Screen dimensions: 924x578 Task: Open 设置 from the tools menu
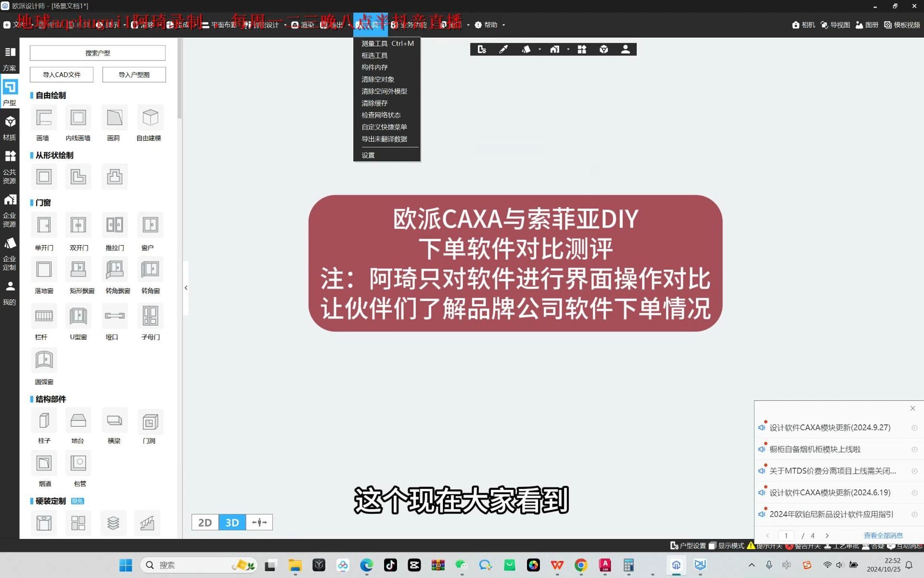click(387, 155)
